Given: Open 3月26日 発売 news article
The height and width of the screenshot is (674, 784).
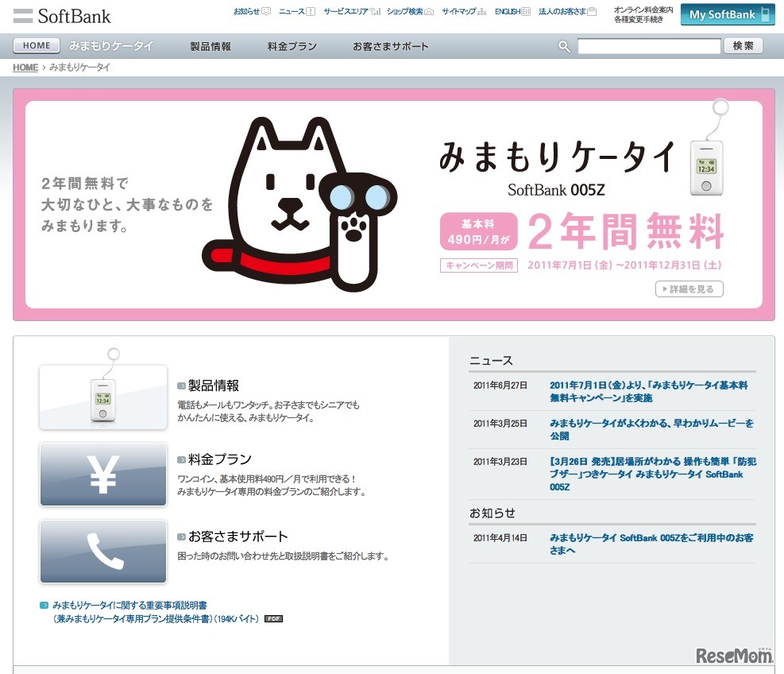Looking at the screenshot, I should click(653, 474).
